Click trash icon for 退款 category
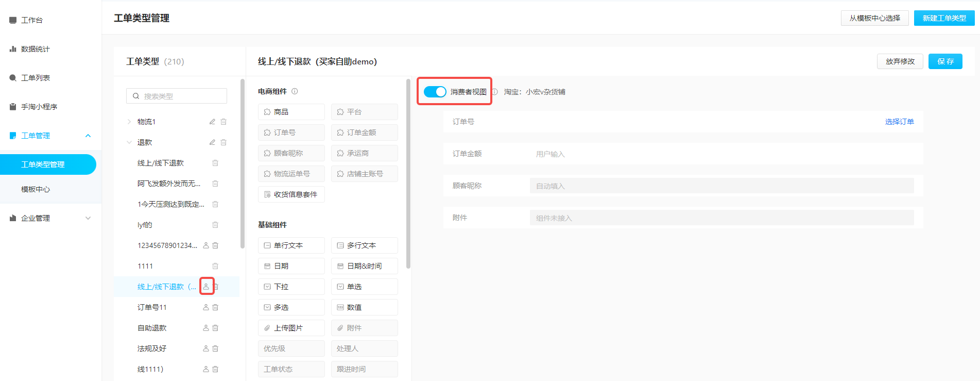The width and height of the screenshot is (980, 381). [223, 142]
